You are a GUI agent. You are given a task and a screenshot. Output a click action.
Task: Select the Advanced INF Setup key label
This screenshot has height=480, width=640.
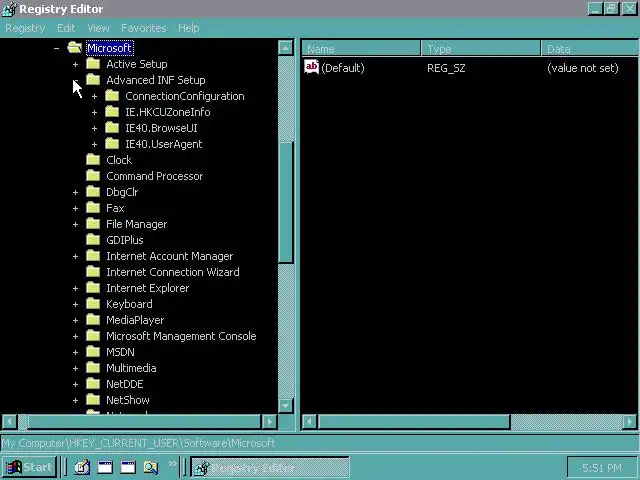coord(156,80)
